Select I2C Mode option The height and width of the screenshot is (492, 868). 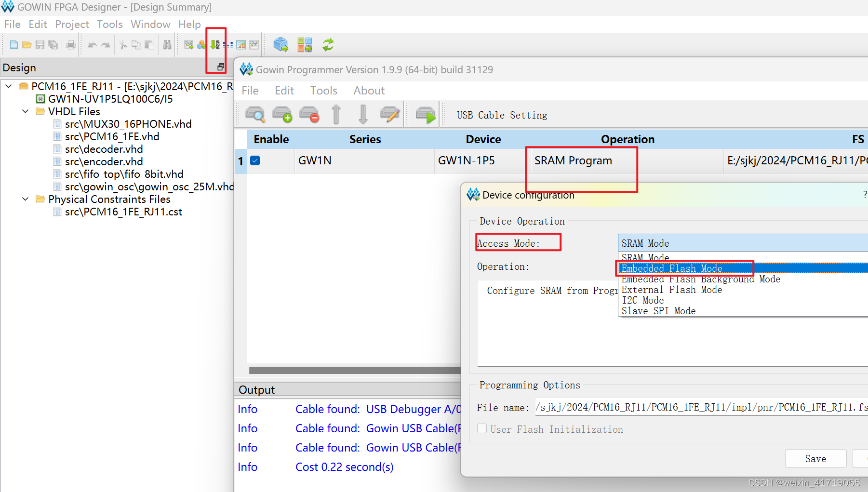[x=743, y=300]
